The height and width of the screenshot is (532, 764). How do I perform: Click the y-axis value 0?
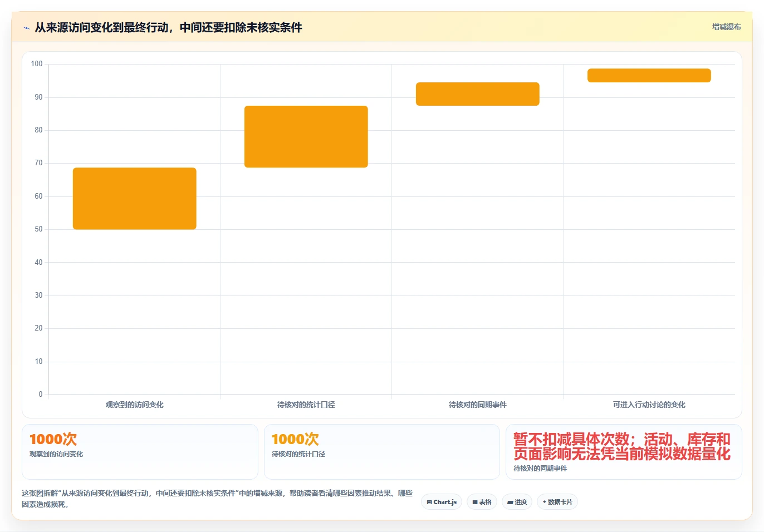[x=41, y=395]
